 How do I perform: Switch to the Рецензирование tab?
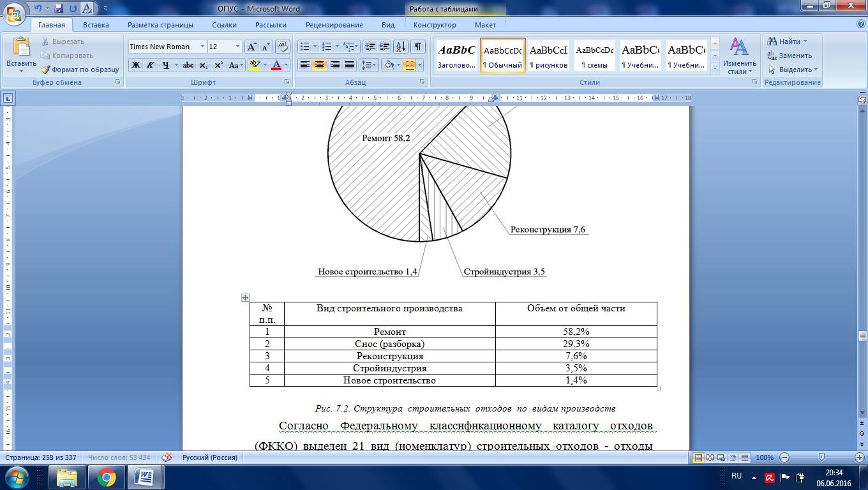coord(334,25)
